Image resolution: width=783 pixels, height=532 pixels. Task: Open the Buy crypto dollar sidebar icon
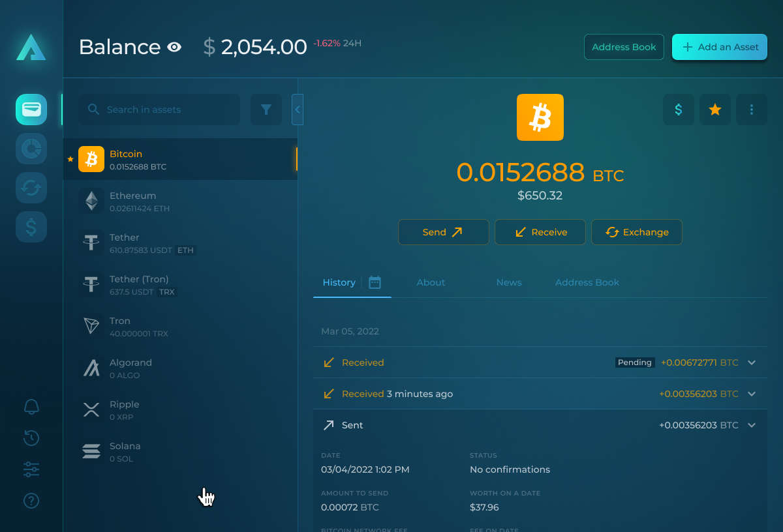pyautogui.click(x=31, y=227)
